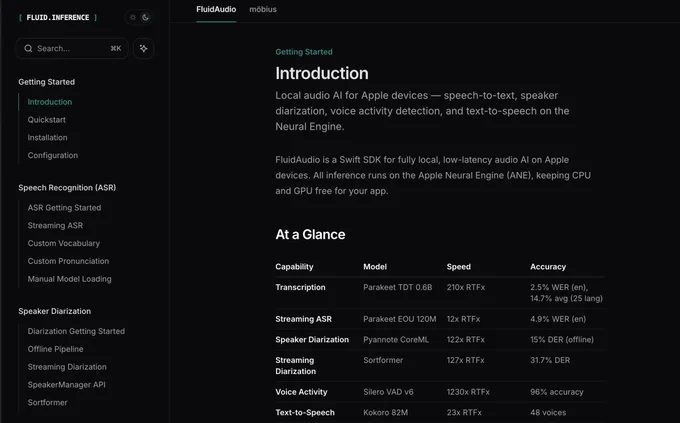Select the Kokoro 82M cell

tap(386, 413)
